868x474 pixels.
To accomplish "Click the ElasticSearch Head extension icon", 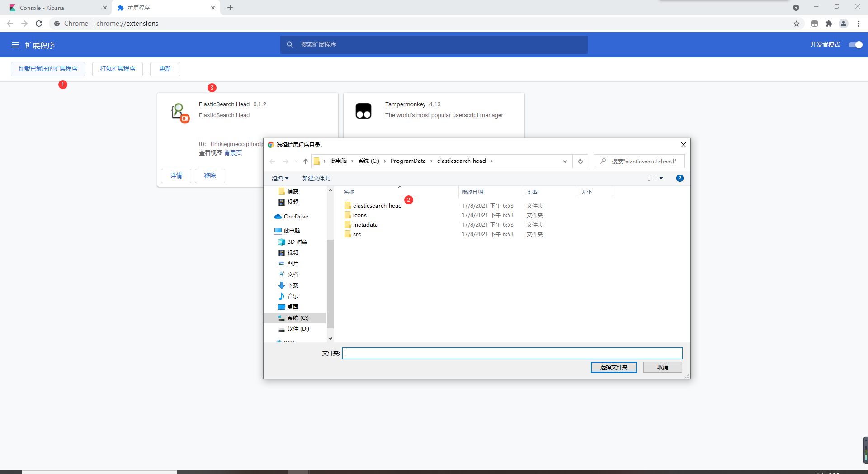I will coord(179,112).
